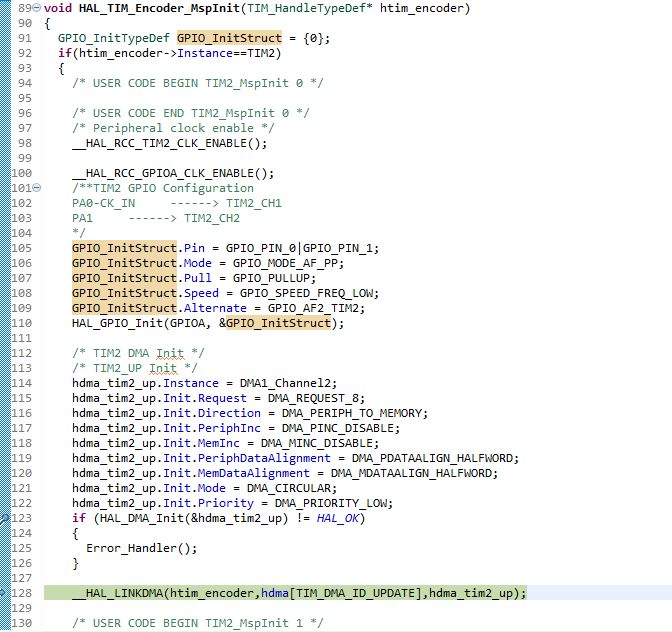Viewport: 672px width, 632px height.
Task: Click the Peripheral clock enable comment
Action: click(173, 128)
